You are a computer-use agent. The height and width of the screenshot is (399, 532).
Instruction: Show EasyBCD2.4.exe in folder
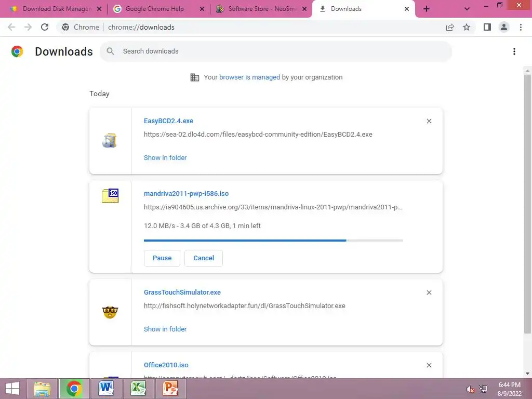(x=165, y=158)
